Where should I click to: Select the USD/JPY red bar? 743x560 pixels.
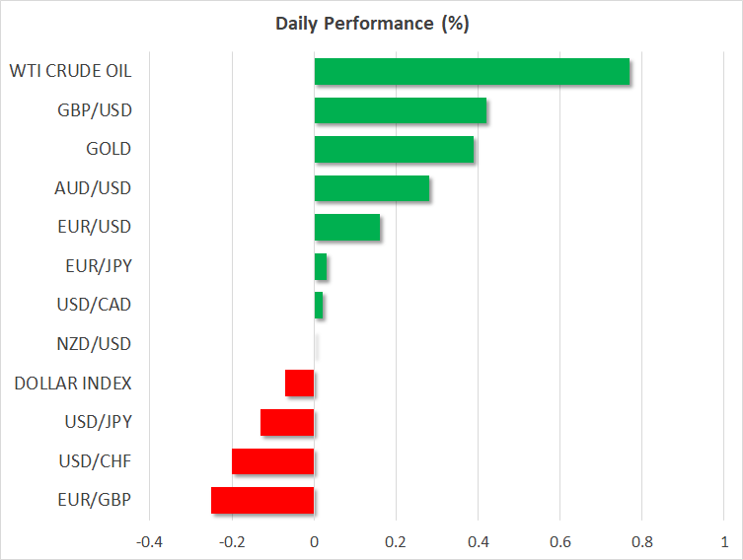coord(287,422)
